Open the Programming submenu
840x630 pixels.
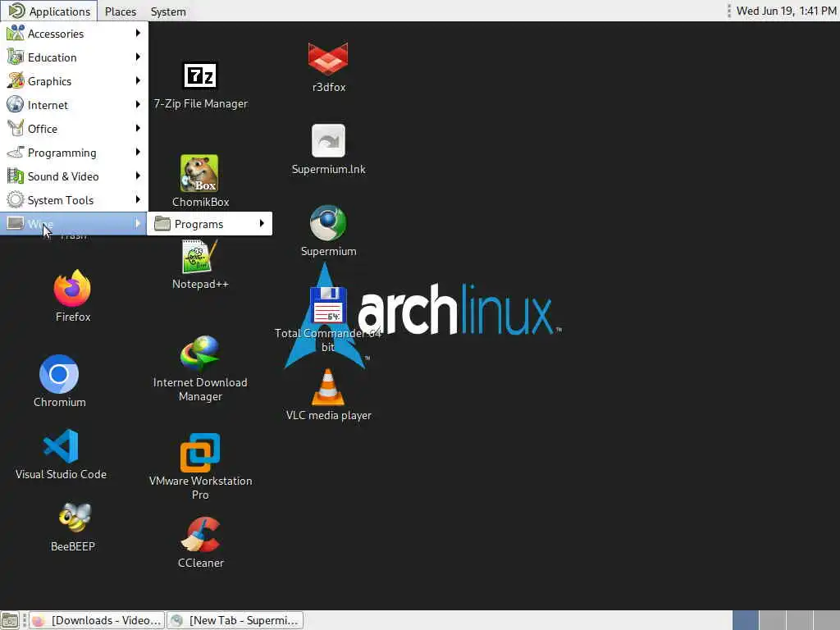pyautogui.click(x=74, y=153)
